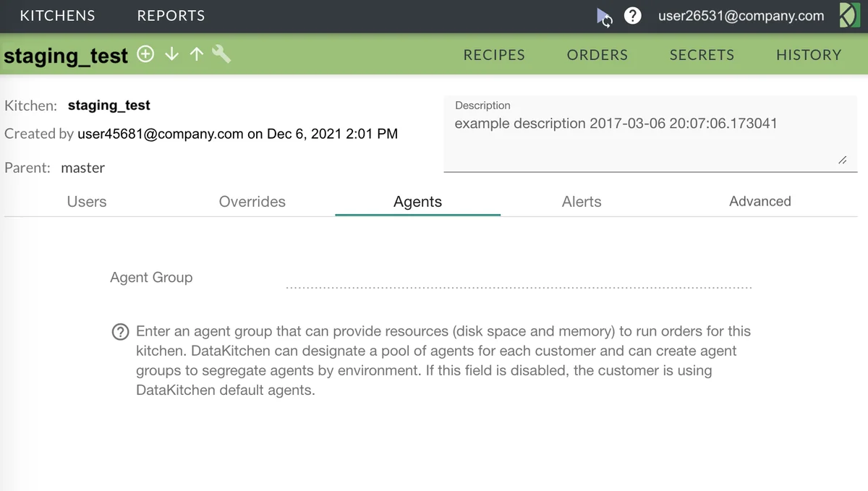This screenshot has height=491, width=868.
Task: Open the Agent Group dropdown field
Action: 518,282
